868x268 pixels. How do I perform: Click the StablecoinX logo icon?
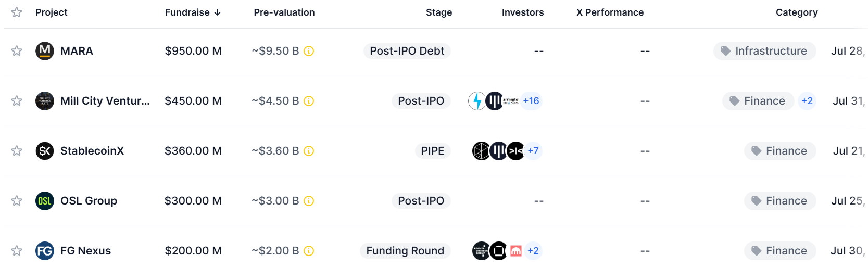point(45,151)
